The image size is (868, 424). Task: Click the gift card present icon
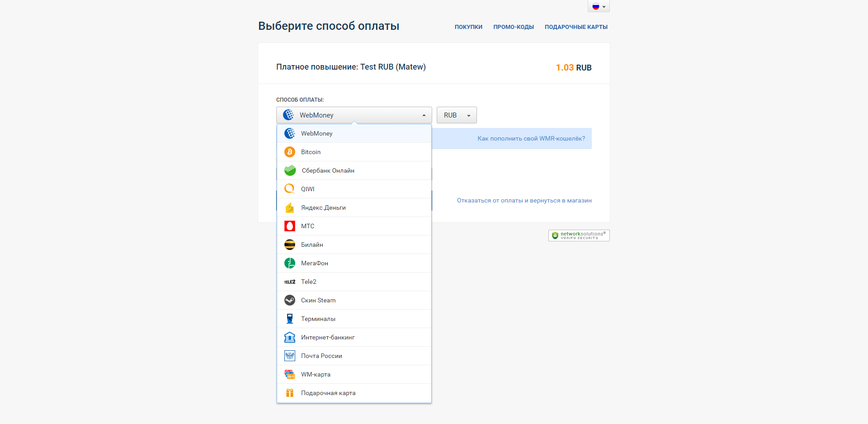290,393
